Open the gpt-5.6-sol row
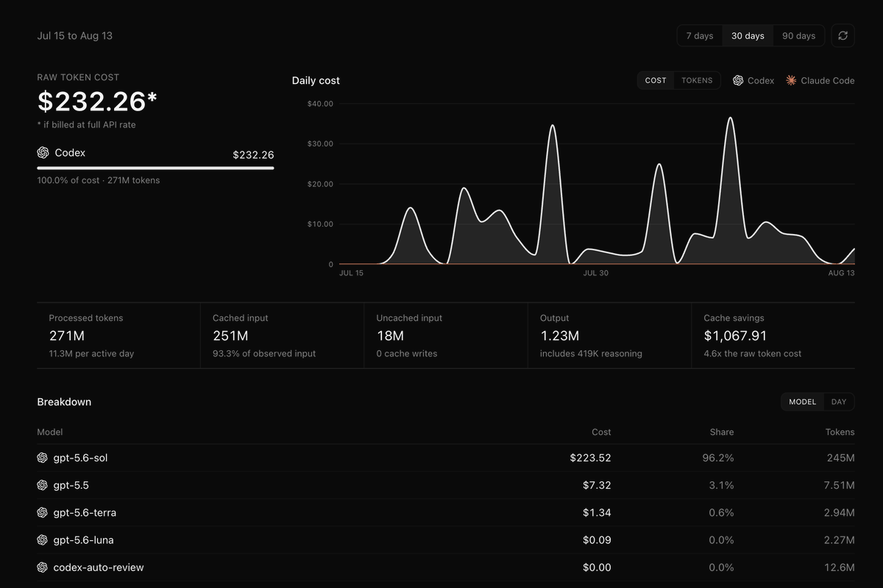The width and height of the screenshot is (883, 588). [446, 458]
